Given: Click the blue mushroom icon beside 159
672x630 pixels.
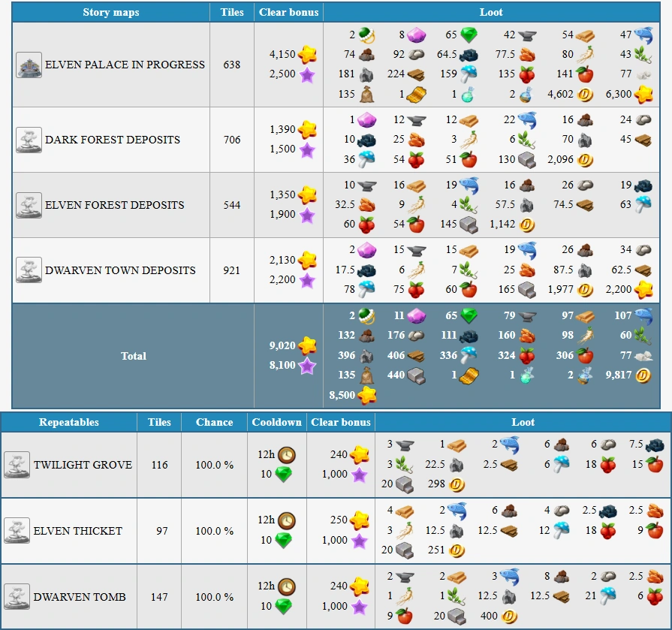Looking at the screenshot, I should click(469, 74).
